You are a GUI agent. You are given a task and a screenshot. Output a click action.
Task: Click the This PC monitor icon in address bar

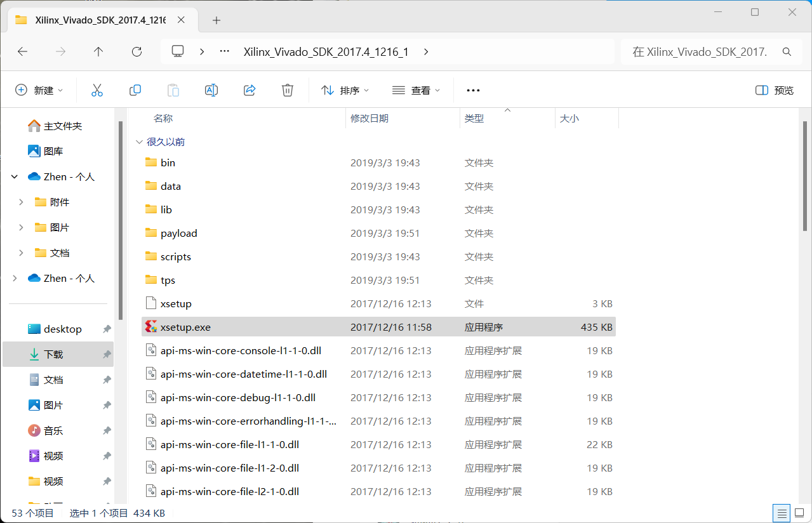(178, 51)
